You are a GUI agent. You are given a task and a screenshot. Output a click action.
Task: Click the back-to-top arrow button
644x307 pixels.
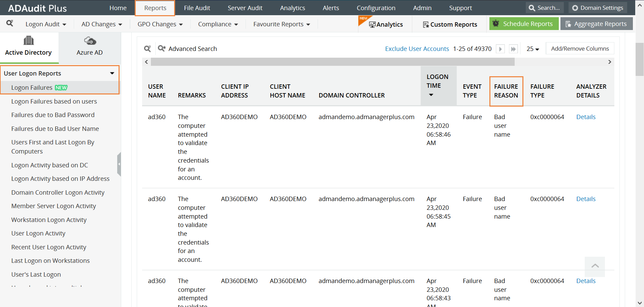pos(595,267)
